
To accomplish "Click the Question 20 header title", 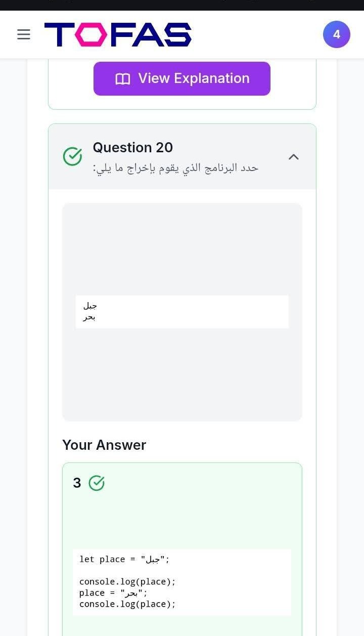I will pyautogui.click(x=132, y=148).
